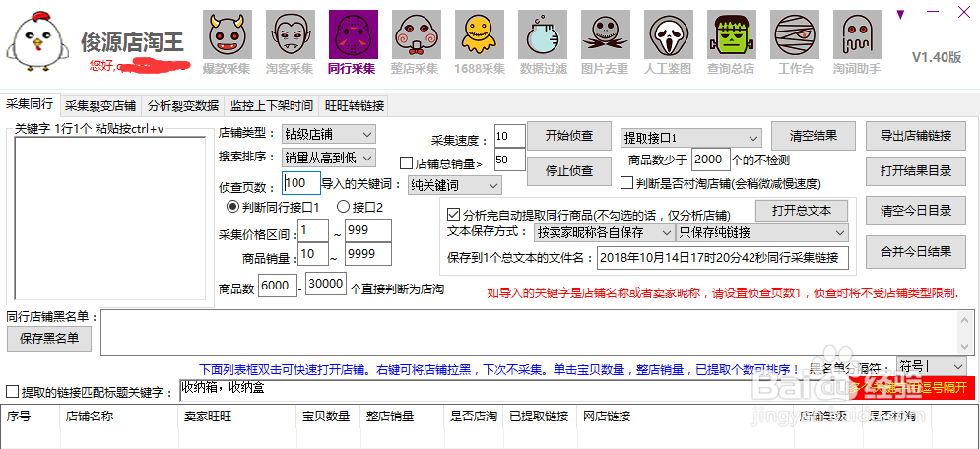Focus the 侦查页数 field showing 100

pyautogui.click(x=301, y=183)
